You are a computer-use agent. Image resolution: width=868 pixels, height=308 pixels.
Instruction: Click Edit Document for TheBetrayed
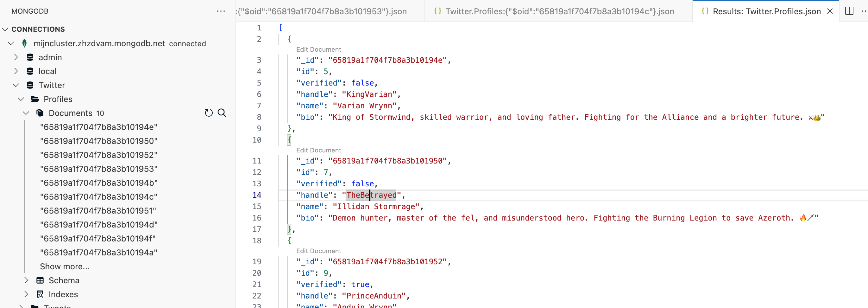pos(318,150)
